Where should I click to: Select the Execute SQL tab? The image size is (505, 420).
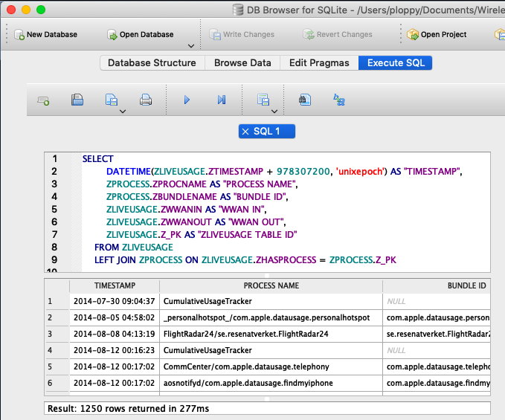point(396,62)
